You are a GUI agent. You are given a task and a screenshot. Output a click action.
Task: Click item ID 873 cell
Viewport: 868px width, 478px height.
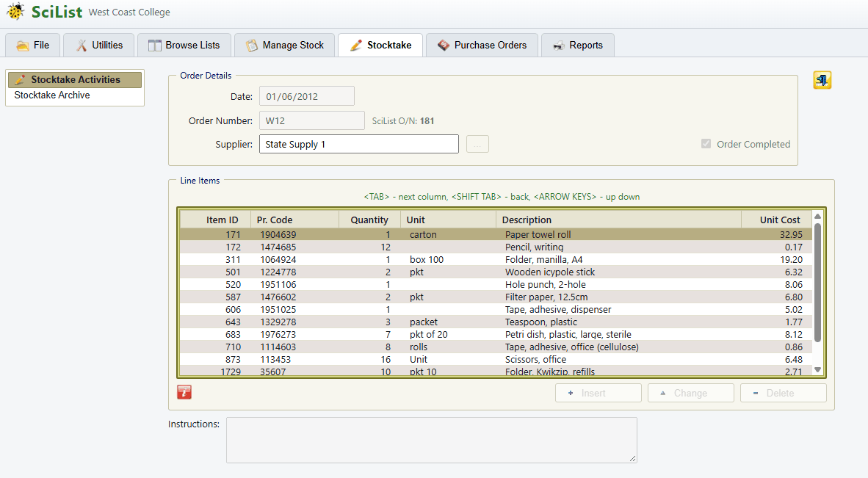[233, 360]
